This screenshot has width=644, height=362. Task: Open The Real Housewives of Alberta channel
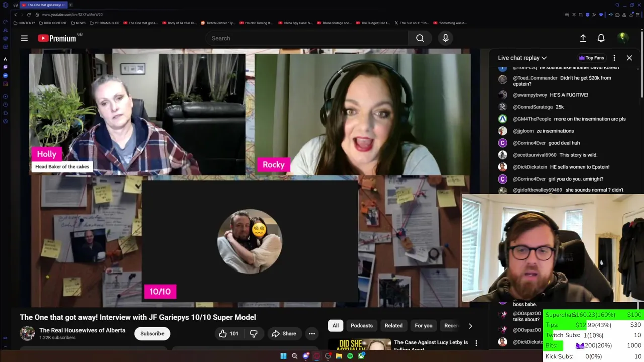point(82,330)
